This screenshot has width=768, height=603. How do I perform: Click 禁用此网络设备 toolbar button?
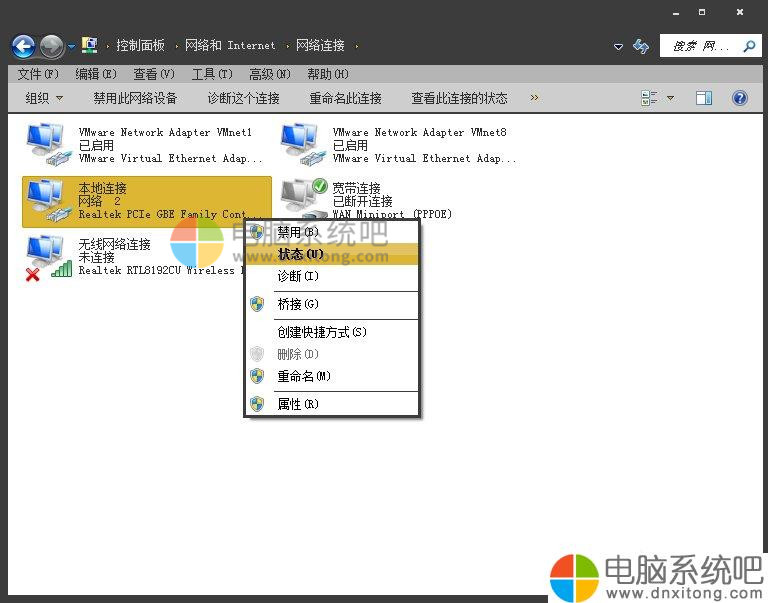coord(135,98)
